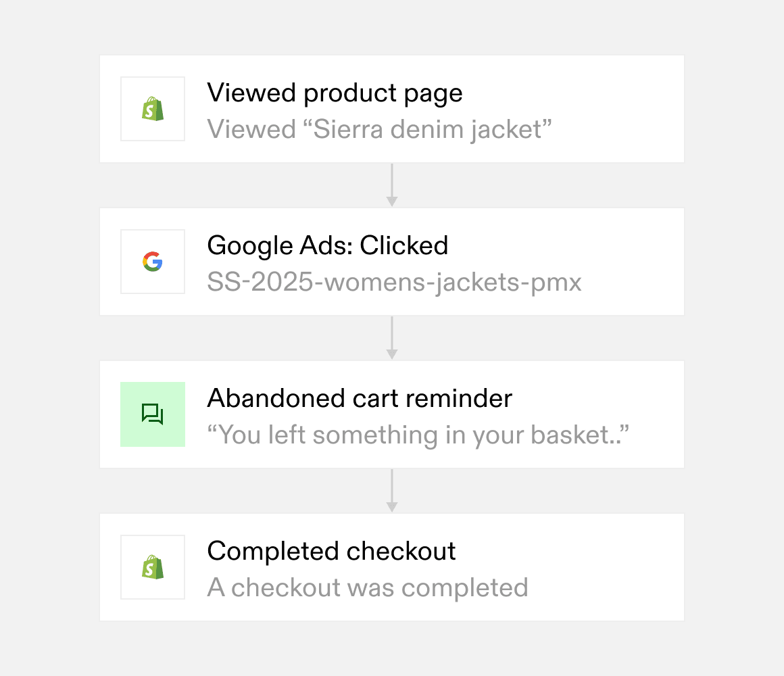Click the Google logo icon
The width and height of the screenshot is (784, 676).
click(x=153, y=262)
